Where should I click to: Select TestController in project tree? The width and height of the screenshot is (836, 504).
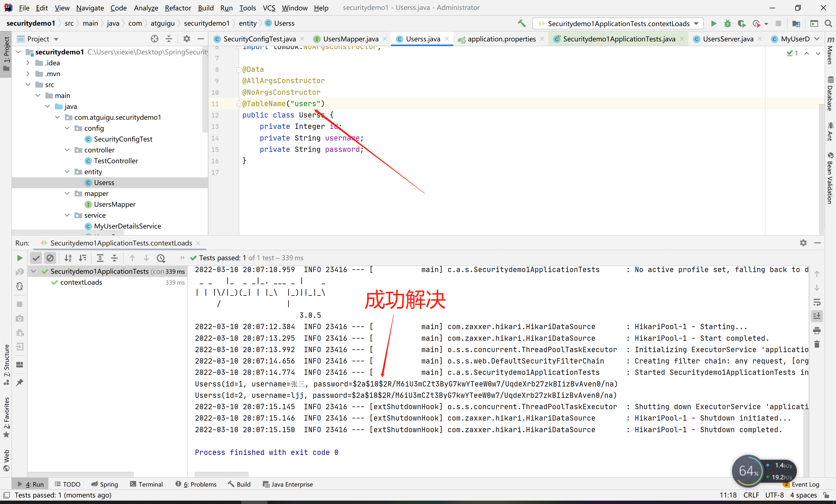click(116, 161)
